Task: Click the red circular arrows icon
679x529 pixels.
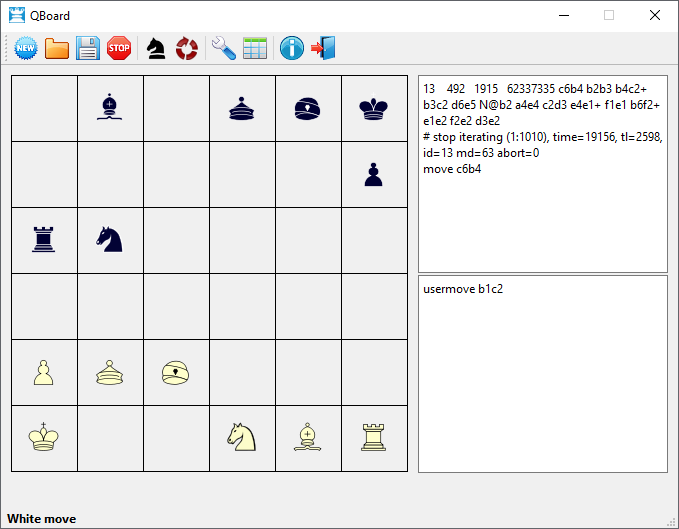Action: point(187,48)
